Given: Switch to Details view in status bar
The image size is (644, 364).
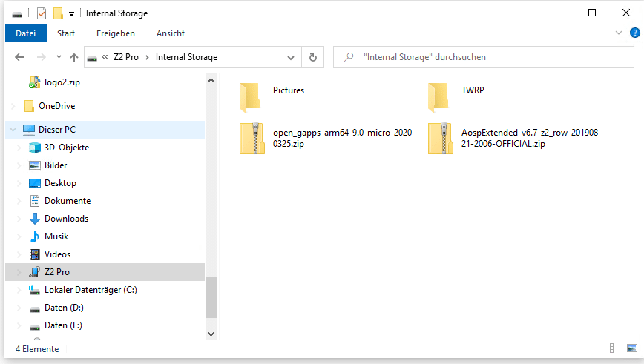Looking at the screenshot, I should click(x=616, y=348).
